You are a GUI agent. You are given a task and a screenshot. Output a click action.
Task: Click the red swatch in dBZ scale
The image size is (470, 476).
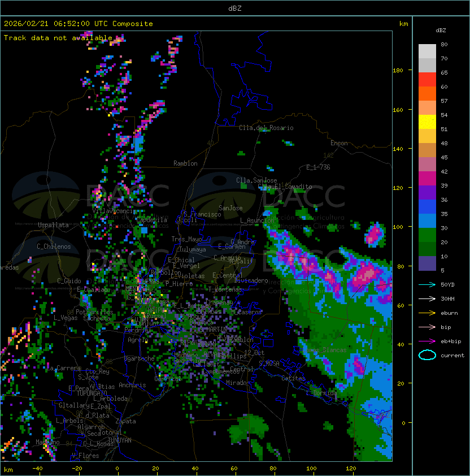(427, 79)
